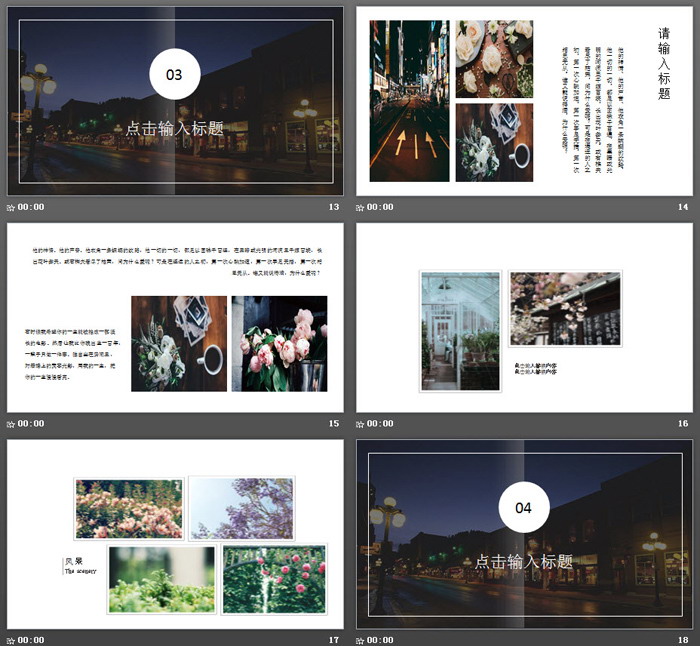Select slide 17 with four scenery photos

[x=175, y=533]
